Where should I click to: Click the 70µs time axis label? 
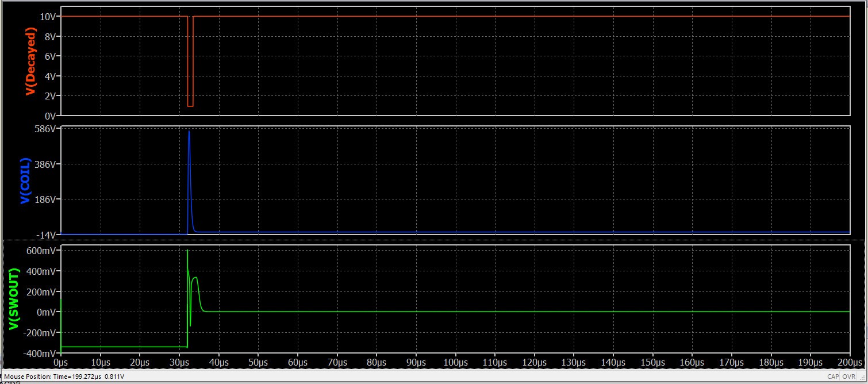point(337,363)
